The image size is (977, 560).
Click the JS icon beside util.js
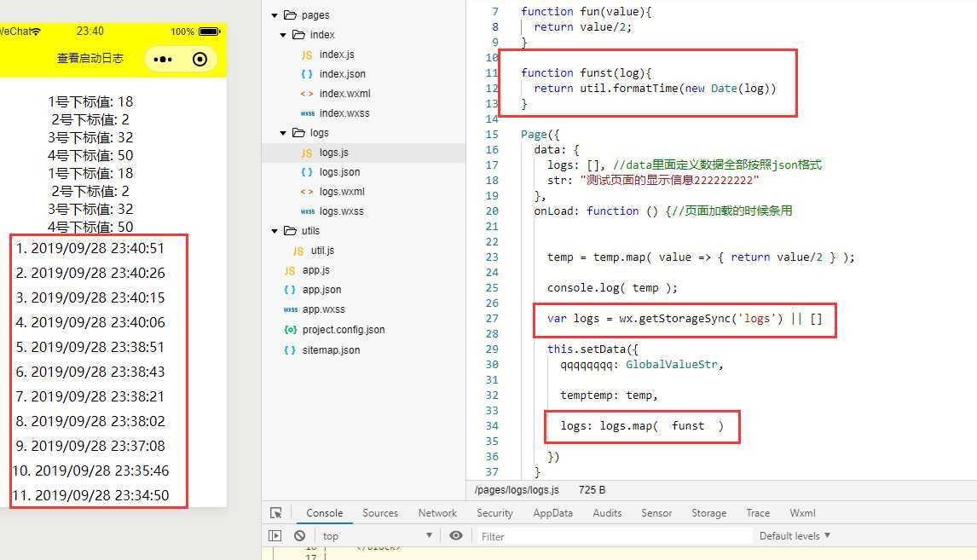[298, 251]
